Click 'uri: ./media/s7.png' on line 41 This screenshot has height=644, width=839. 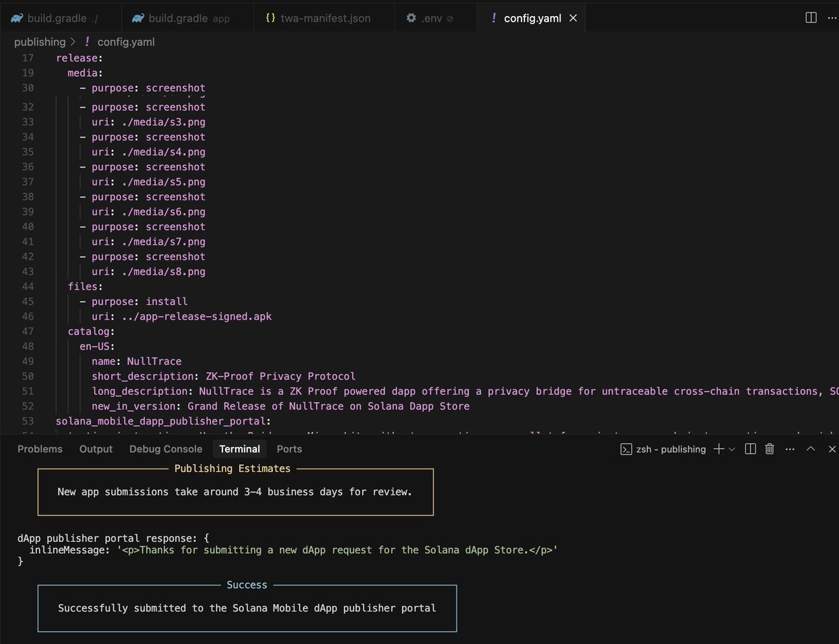tap(148, 242)
